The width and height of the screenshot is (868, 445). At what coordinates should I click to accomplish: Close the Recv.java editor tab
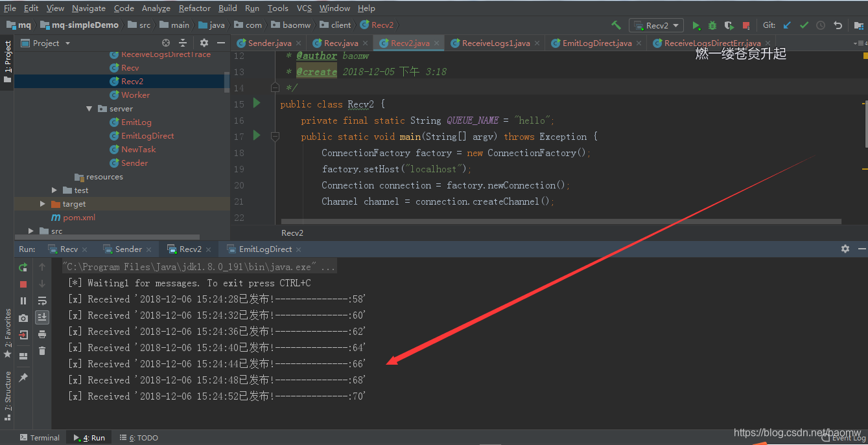366,43
